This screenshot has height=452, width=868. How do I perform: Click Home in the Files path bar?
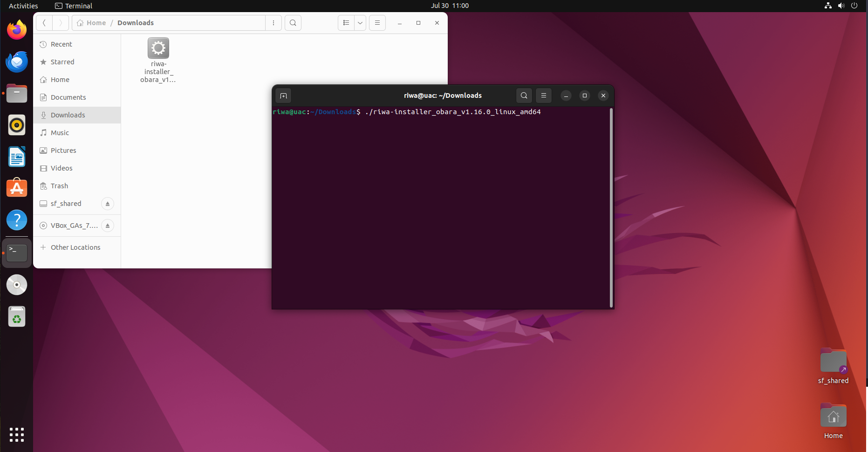[91, 23]
